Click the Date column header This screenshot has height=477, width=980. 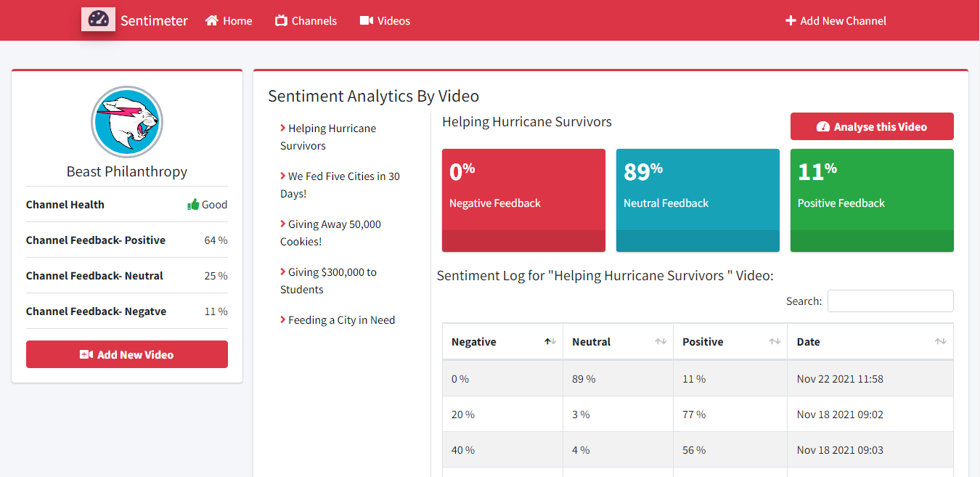(x=870, y=342)
